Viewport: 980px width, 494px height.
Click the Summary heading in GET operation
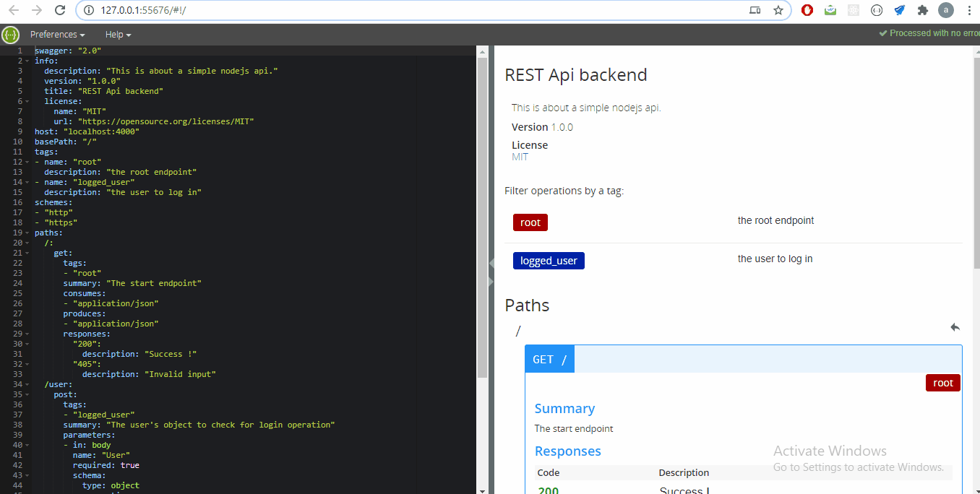pos(564,409)
